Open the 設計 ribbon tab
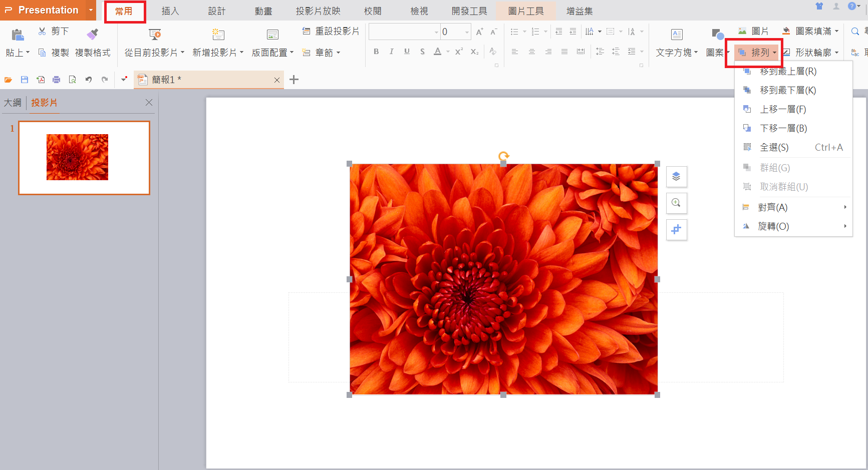Screen dimensions: 868x470 pos(217,11)
